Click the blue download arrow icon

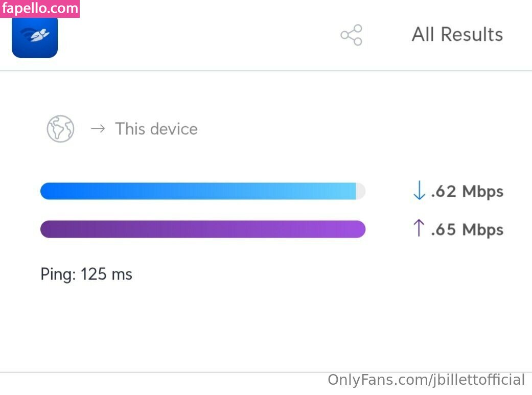click(419, 191)
